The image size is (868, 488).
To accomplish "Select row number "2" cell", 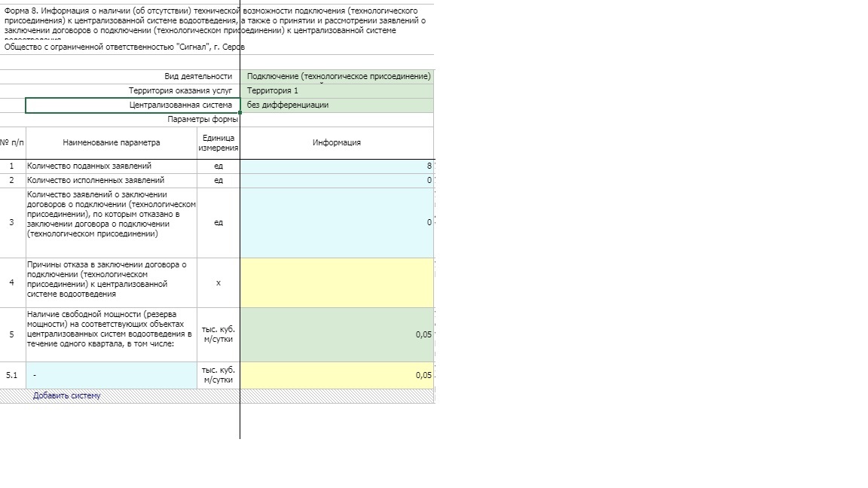I will coord(12,181).
